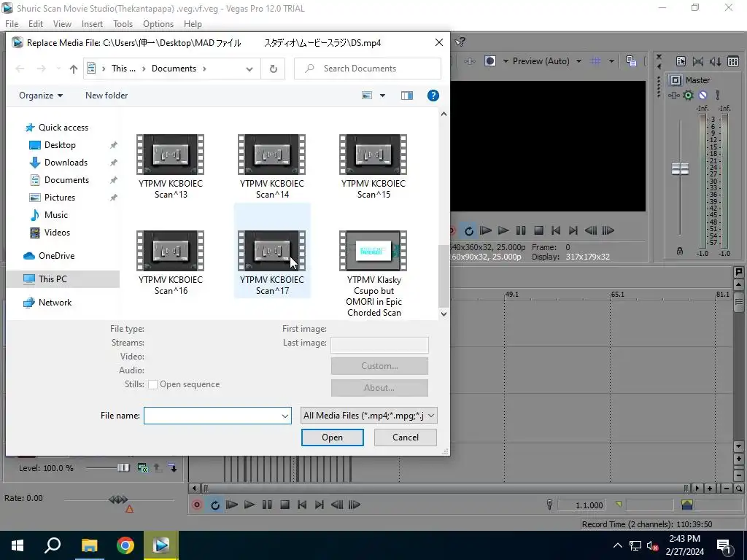Viewport: 747px width, 560px height.
Task: Select YTPMV Klasky Csupo OMORI file
Action: [373, 274]
